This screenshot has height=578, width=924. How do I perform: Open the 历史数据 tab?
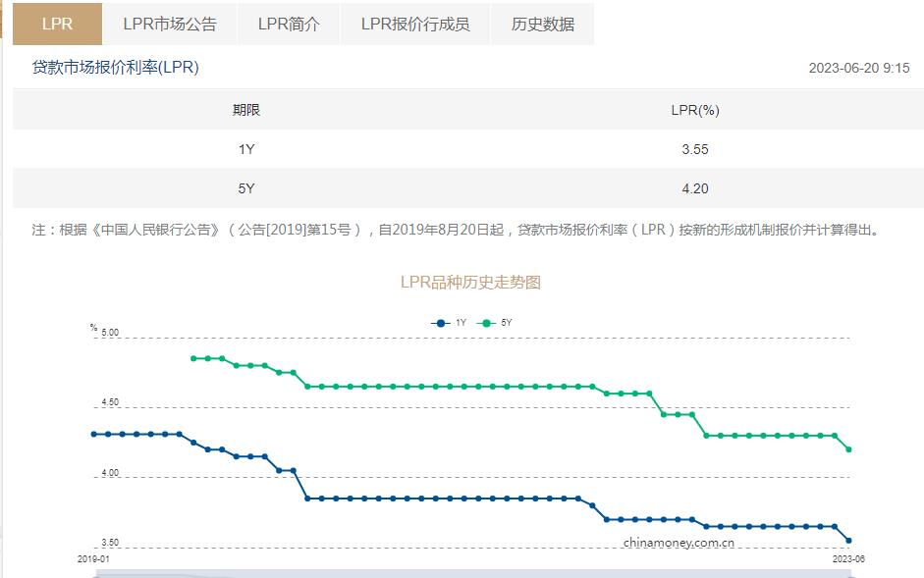543,24
